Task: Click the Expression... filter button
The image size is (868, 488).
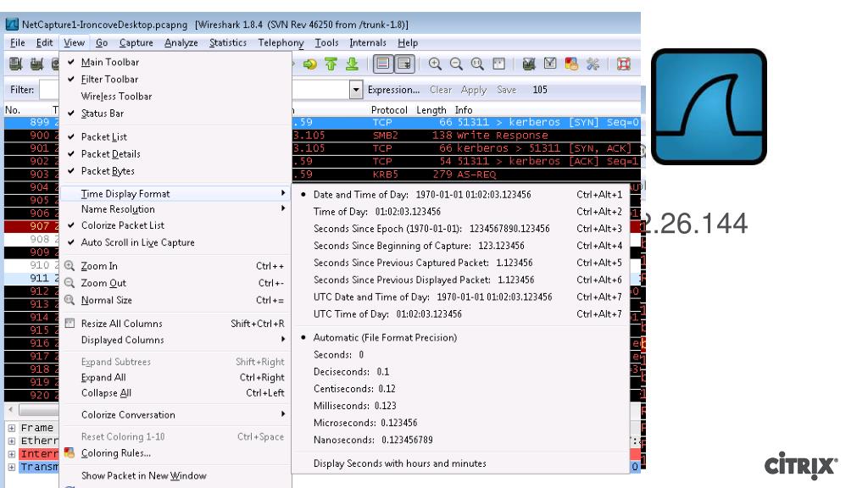Action: [393, 90]
